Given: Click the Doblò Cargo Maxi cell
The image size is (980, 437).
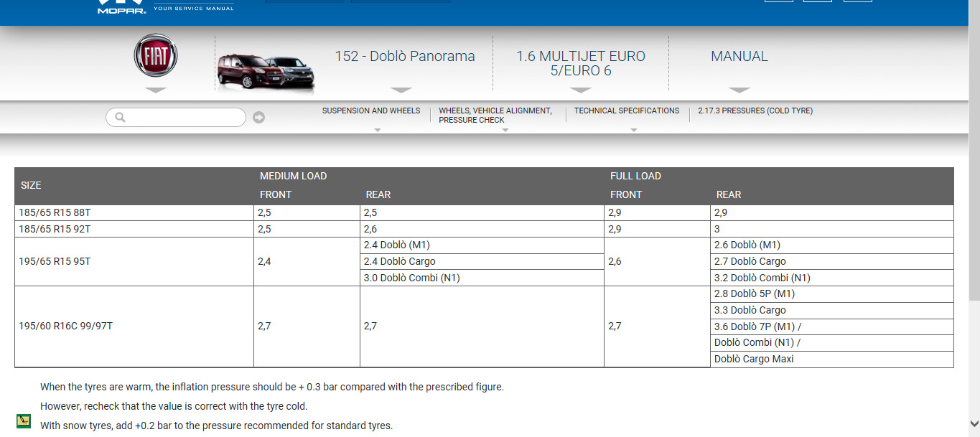Looking at the screenshot, I should tap(832, 359).
